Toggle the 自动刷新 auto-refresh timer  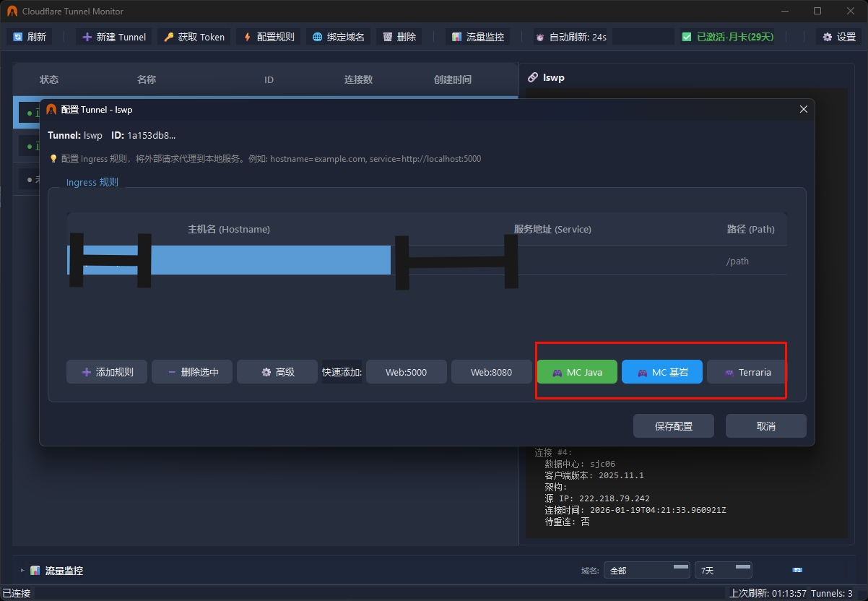pyautogui.click(x=570, y=37)
